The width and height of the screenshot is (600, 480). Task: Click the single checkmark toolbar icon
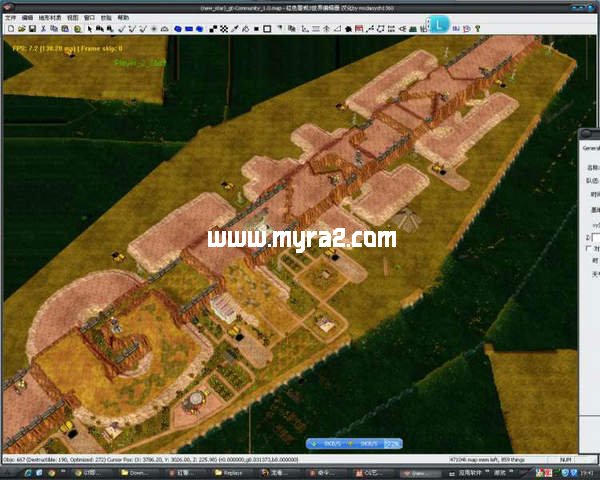point(122,29)
